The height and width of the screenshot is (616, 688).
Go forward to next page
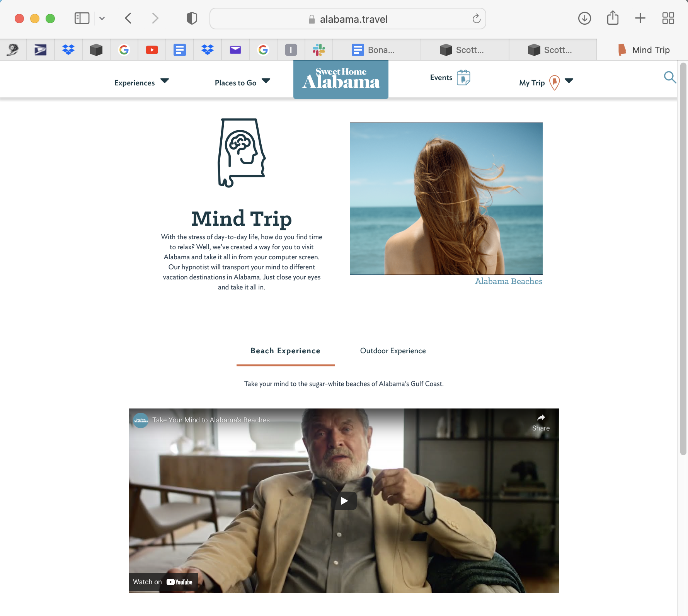[x=155, y=18]
